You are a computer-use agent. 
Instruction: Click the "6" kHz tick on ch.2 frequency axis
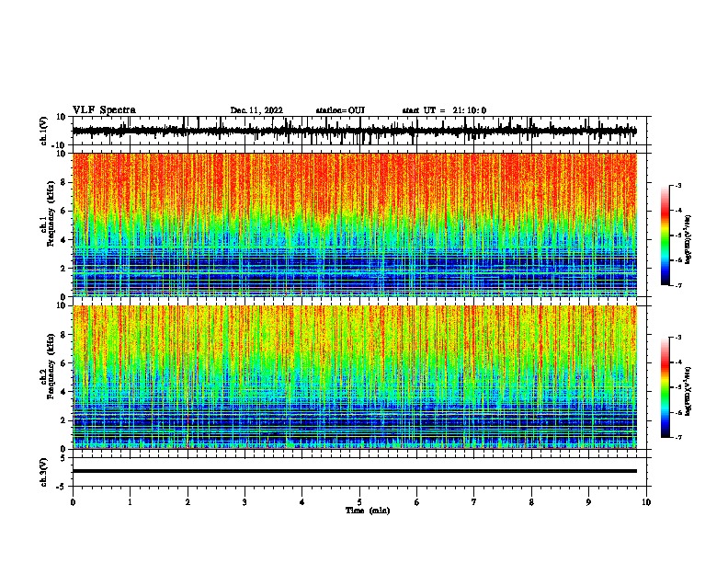[63, 363]
